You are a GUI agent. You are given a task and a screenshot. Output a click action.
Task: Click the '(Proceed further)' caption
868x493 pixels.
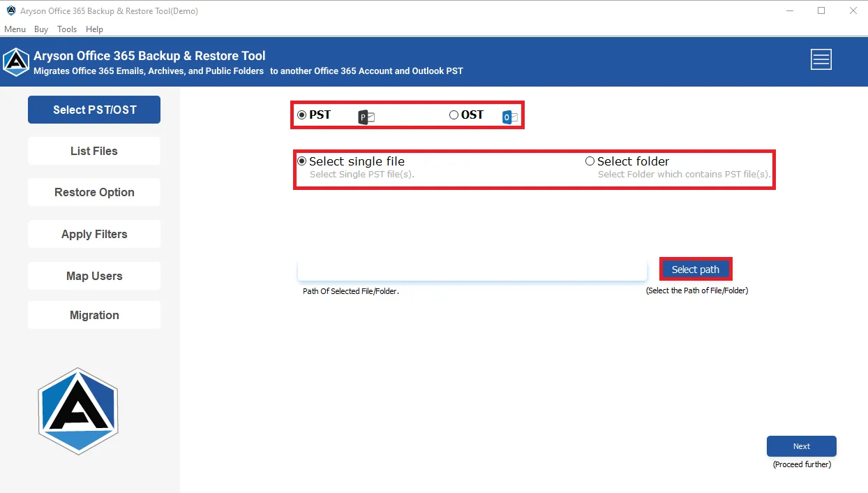(x=802, y=464)
